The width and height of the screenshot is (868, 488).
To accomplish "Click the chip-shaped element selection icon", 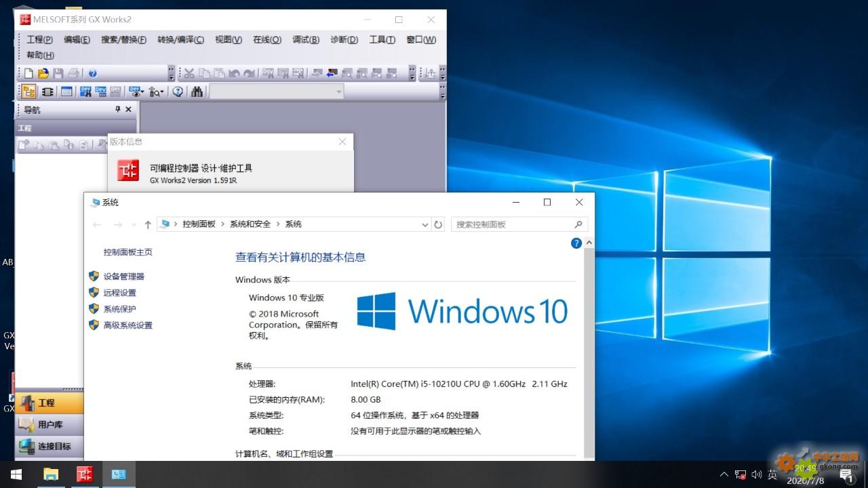I will [x=47, y=91].
